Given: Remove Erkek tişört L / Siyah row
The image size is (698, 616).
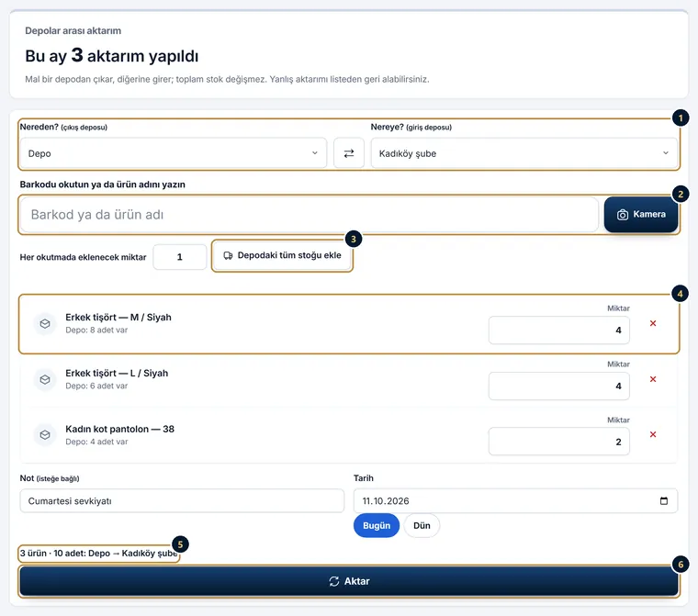Looking at the screenshot, I should coord(653,379).
